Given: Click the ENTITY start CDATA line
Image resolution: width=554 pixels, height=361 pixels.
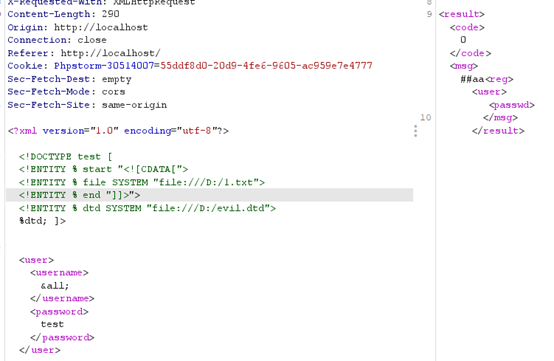Looking at the screenshot, I should [x=104, y=169].
